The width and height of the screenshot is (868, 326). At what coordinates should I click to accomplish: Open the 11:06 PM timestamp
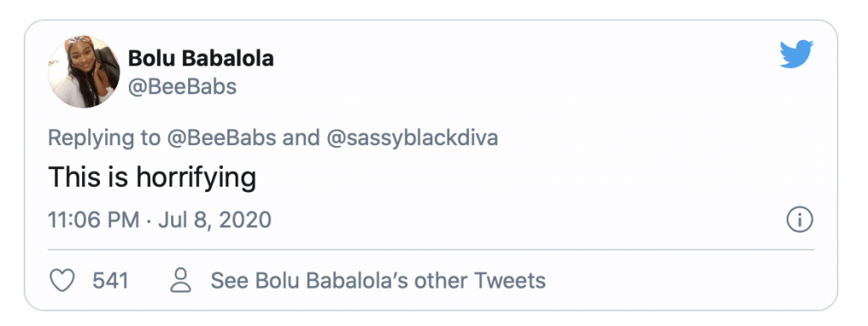point(93,220)
